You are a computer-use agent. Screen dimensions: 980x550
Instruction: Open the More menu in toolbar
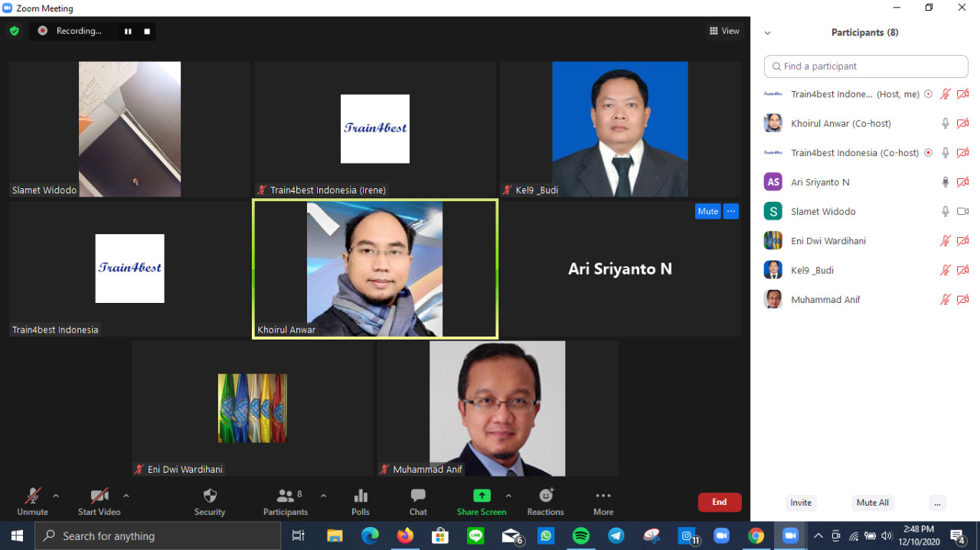[603, 502]
